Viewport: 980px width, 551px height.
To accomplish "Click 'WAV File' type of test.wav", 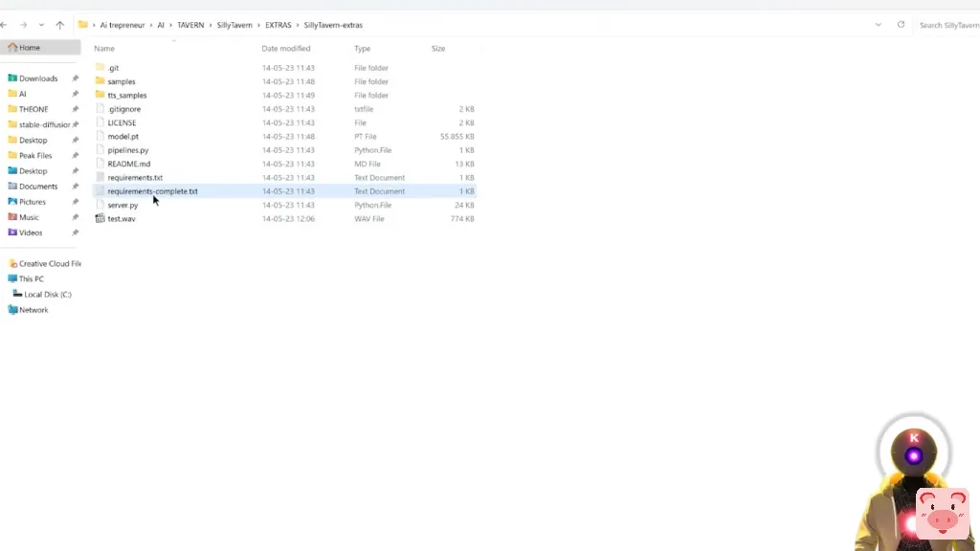I will (369, 219).
